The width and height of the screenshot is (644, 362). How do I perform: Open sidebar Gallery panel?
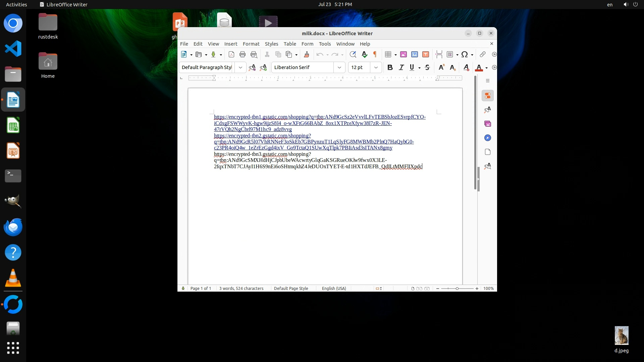[x=488, y=124]
